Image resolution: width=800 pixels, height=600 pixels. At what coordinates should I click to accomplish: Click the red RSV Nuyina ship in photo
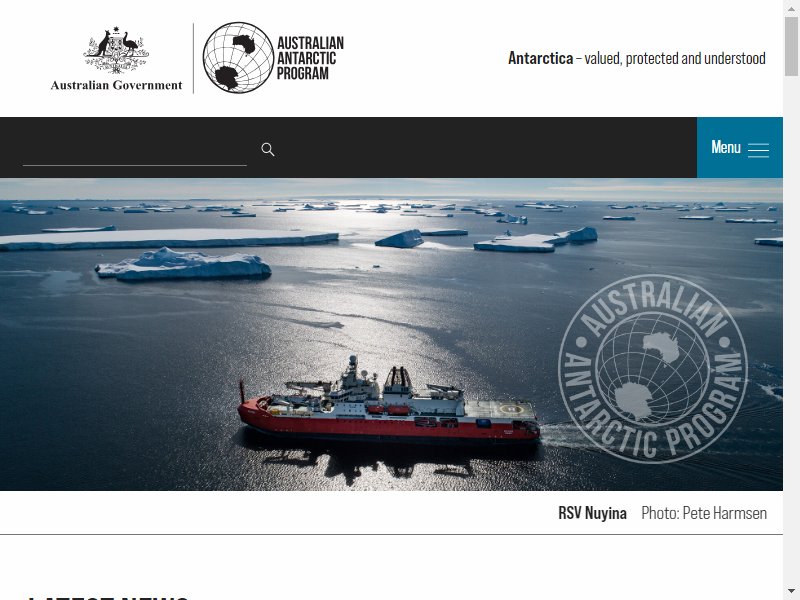click(389, 403)
